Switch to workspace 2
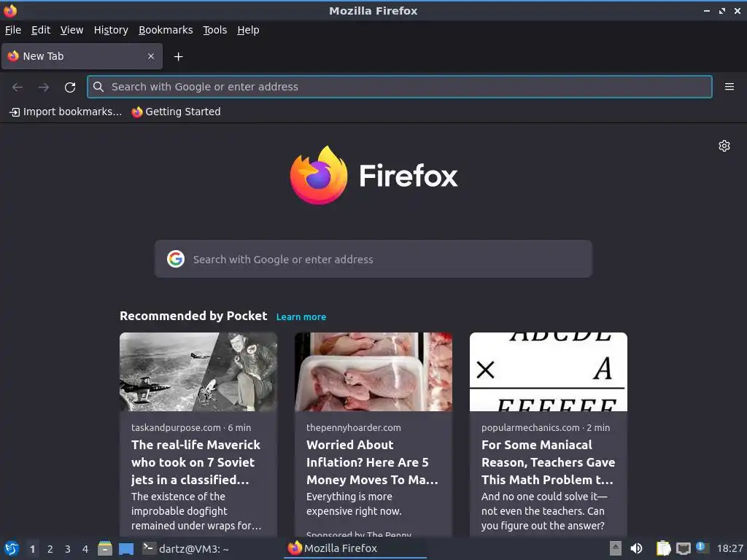Viewport: 747px width, 560px height. pos(50,549)
